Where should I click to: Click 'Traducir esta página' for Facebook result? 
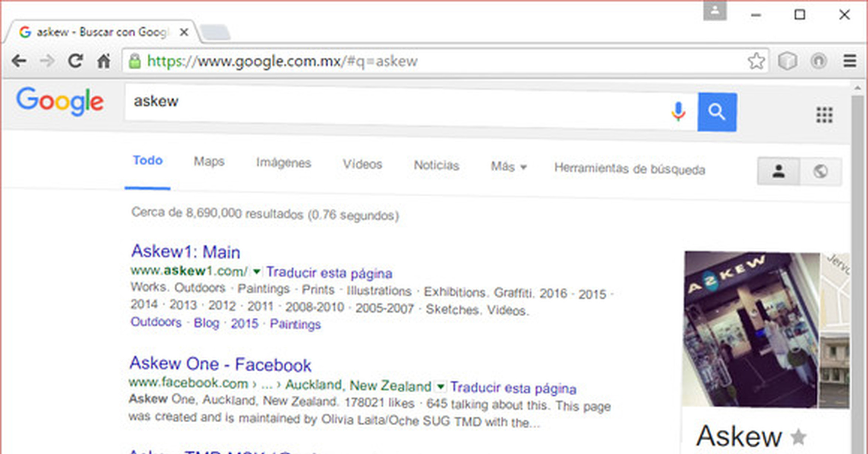513,388
